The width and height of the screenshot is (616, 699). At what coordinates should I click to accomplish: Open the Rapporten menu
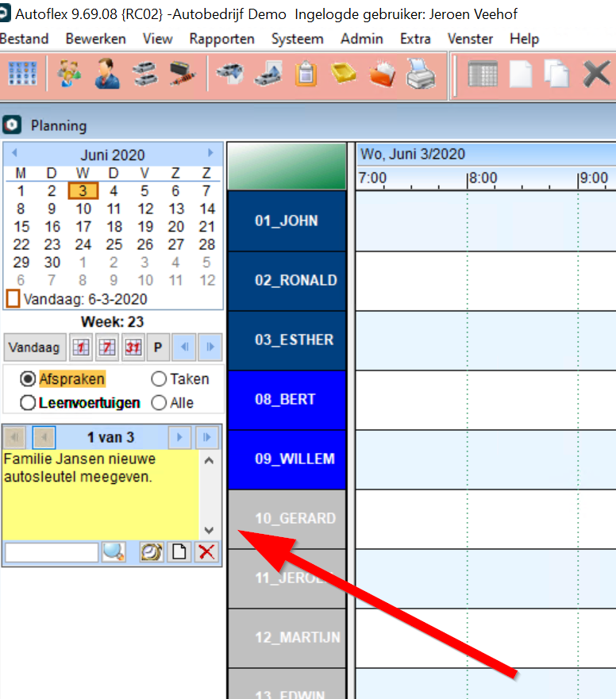[221, 39]
